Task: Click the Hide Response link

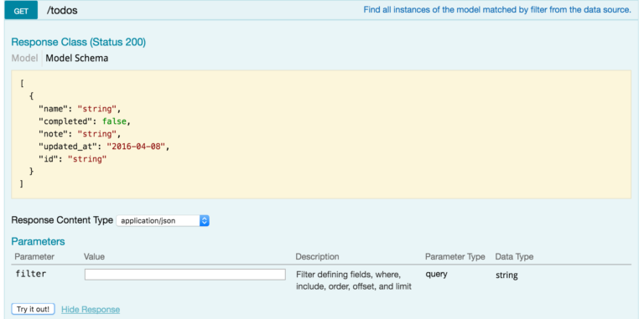Action: (x=91, y=310)
